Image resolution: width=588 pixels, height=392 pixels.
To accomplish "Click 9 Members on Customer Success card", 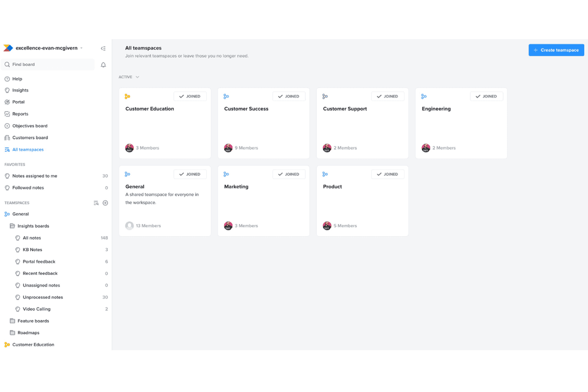I will tap(247, 148).
